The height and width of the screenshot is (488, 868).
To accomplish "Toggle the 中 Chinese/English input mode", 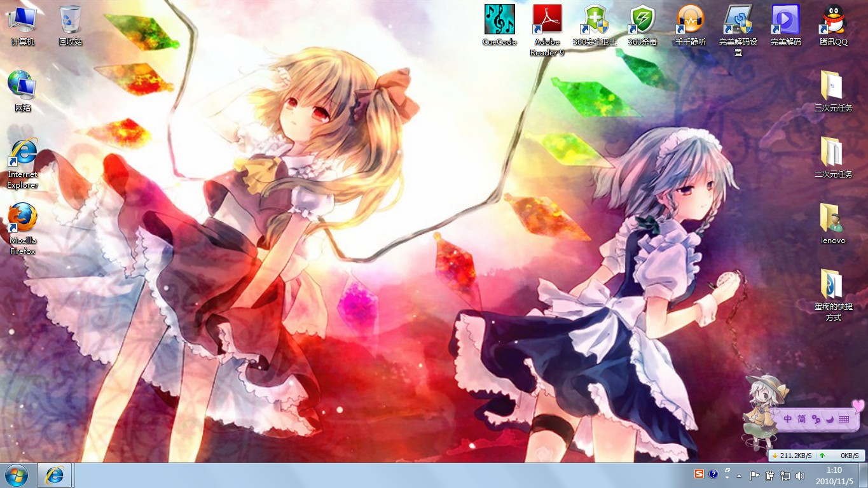I will (x=788, y=419).
